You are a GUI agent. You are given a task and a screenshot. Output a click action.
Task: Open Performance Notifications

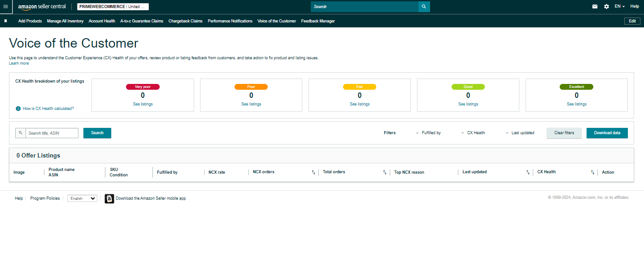pos(230,21)
